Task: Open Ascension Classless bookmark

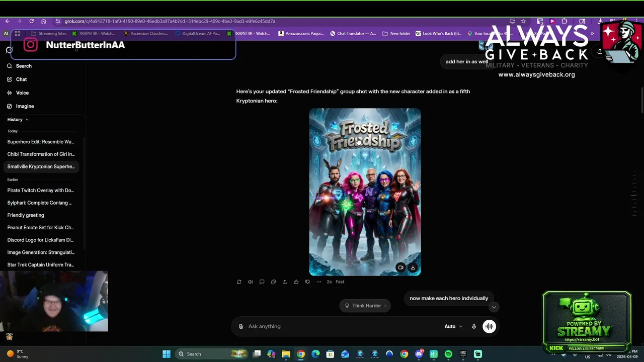Action: click(x=145, y=34)
